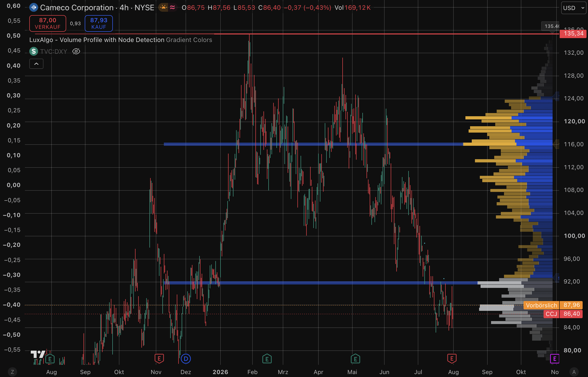
Task: Click the Jun label on time axis
Action: [384, 372]
